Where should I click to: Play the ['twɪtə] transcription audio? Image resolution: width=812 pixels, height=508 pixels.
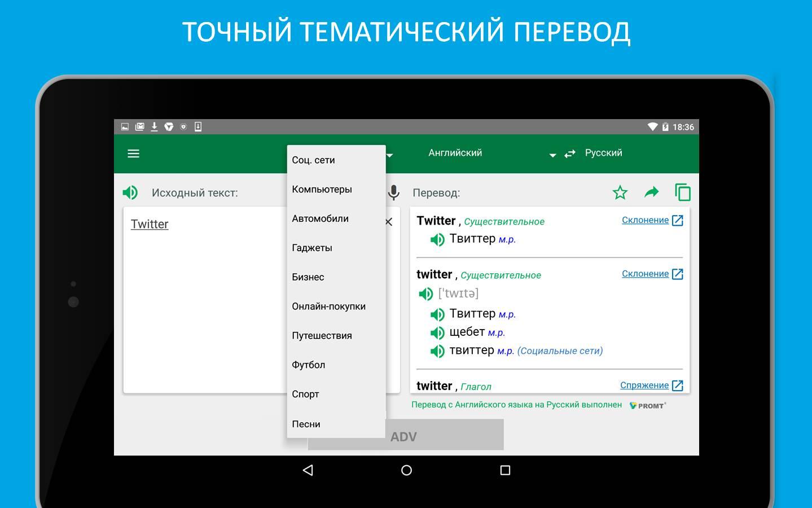(425, 294)
